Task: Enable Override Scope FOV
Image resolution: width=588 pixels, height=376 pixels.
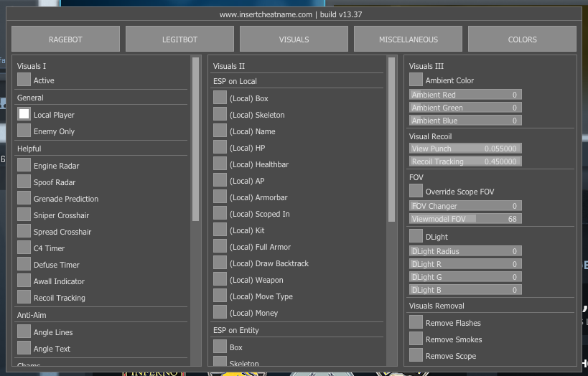Action: (x=416, y=191)
